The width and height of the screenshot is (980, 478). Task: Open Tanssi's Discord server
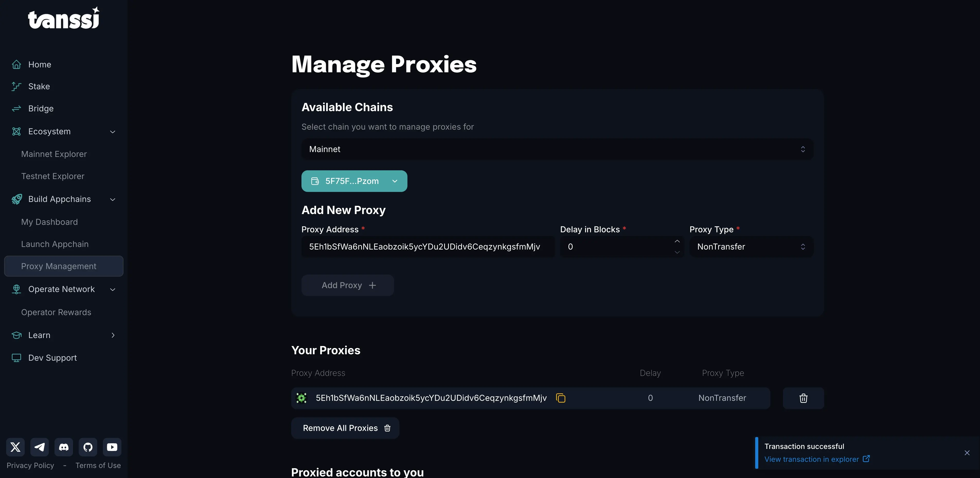coord(64,447)
